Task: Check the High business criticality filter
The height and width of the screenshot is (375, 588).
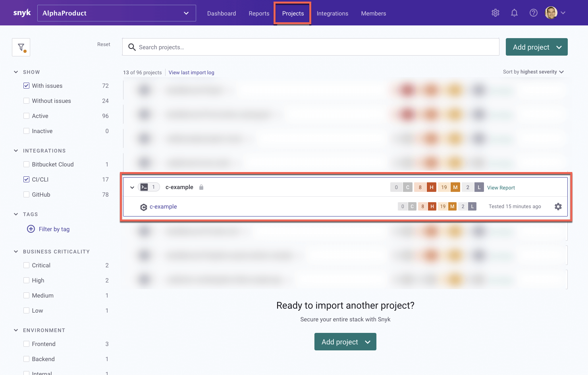Action: point(27,280)
